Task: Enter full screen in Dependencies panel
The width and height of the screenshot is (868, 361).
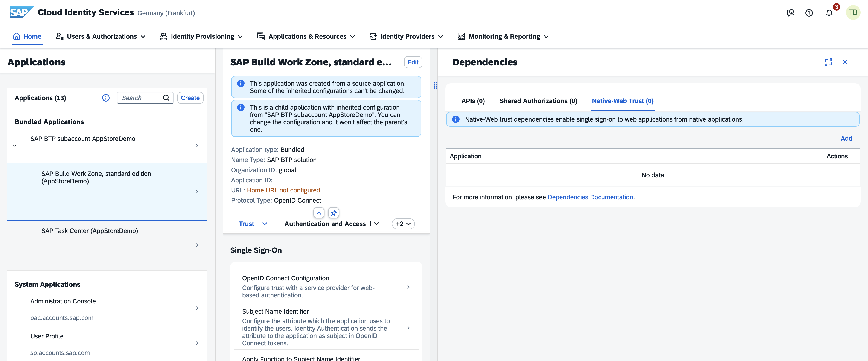Action: coord(828,62)
